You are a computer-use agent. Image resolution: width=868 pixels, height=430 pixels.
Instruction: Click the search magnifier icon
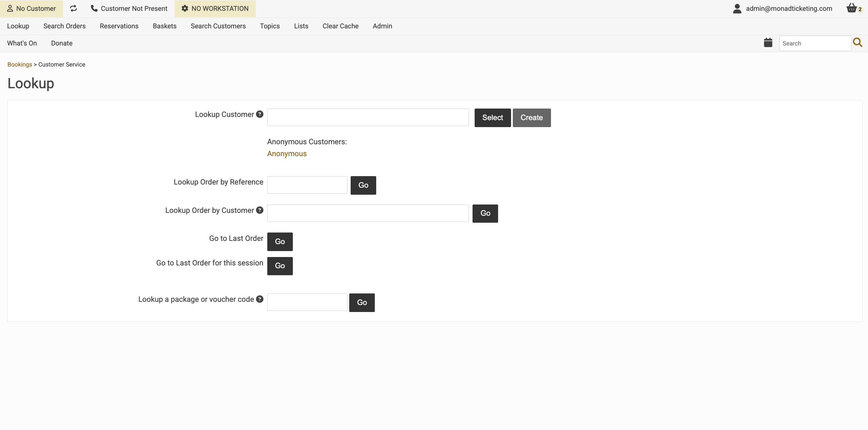858,42
